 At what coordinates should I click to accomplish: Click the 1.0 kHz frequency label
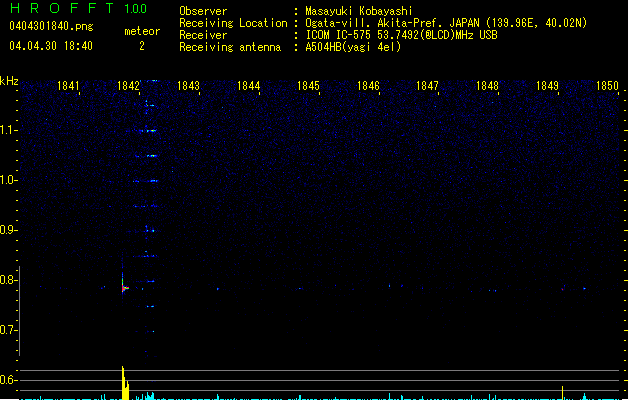click(8, 180)
